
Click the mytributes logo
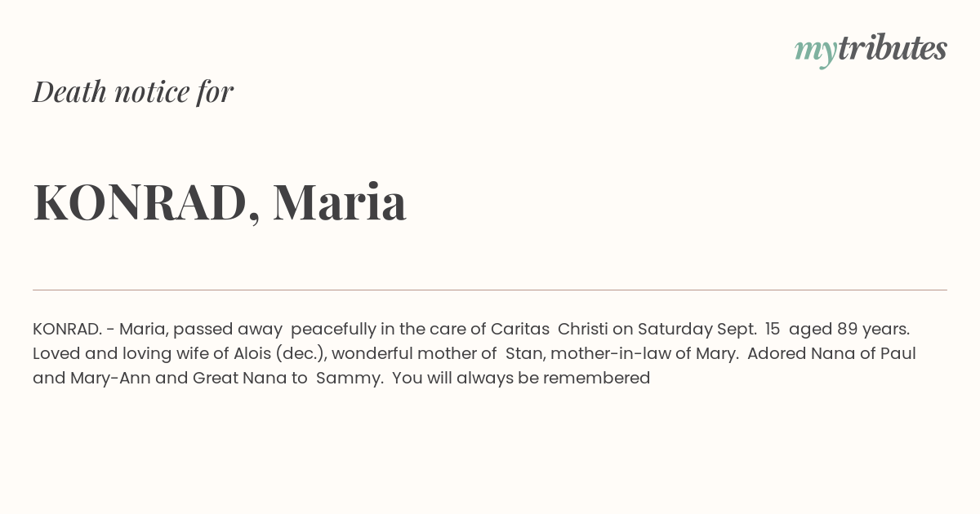[x=871, y=49]
